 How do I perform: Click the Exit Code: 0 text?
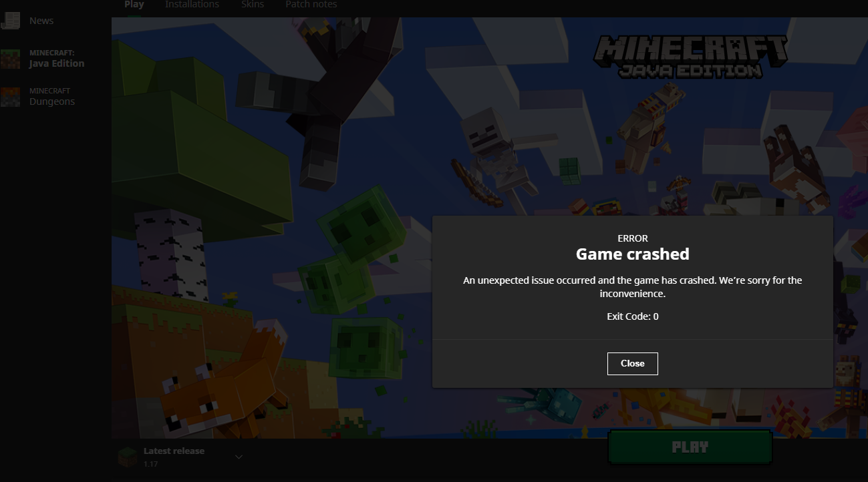pyautogui.click(x=633, y=316)
